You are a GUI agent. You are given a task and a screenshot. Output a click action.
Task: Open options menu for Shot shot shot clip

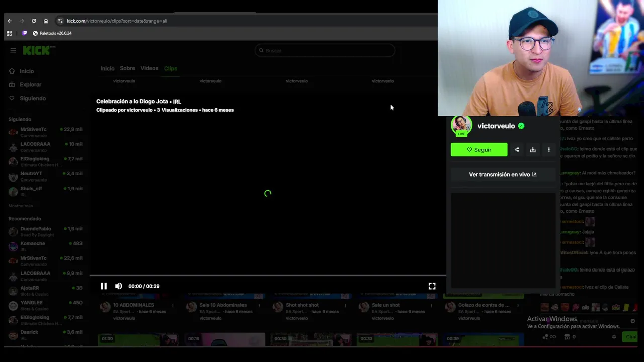pos(345,305)
